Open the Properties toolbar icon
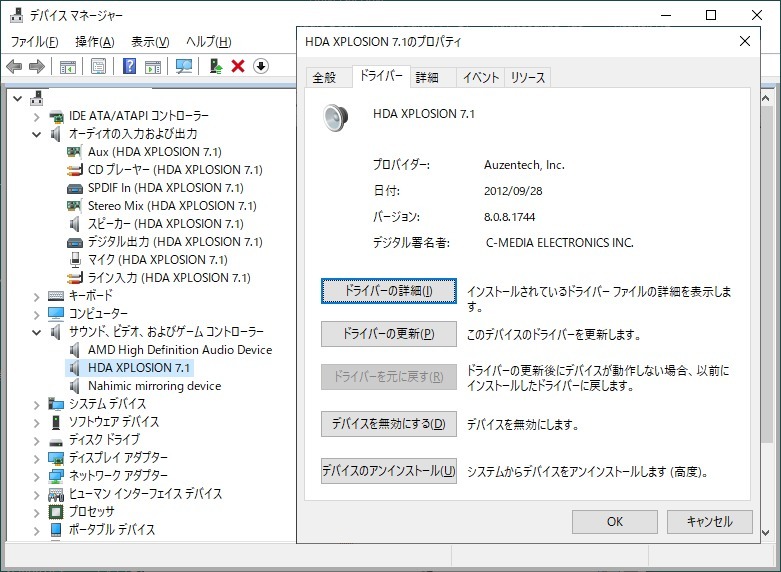Viewport: 781px width, 572px height. [x=99, y=66]
